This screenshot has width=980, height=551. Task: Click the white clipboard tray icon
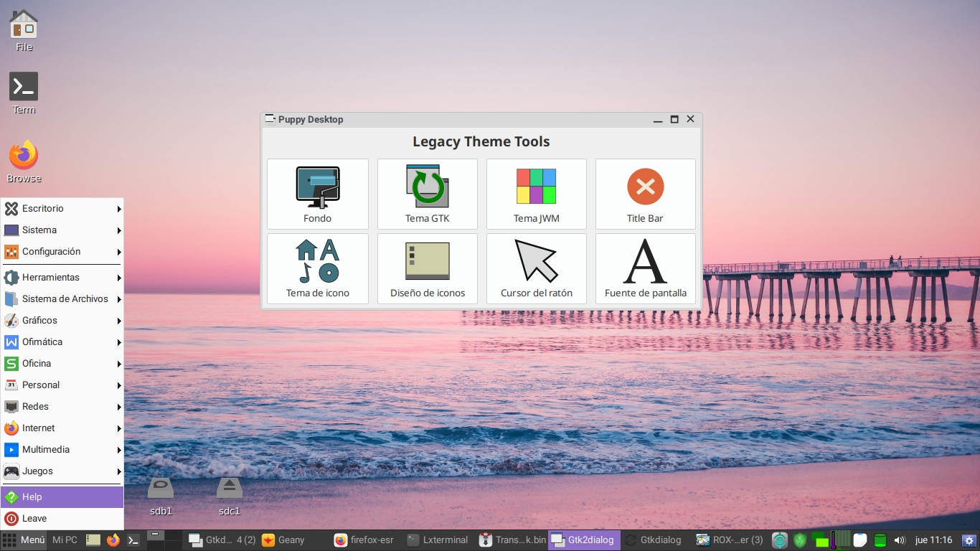point(860,540)
